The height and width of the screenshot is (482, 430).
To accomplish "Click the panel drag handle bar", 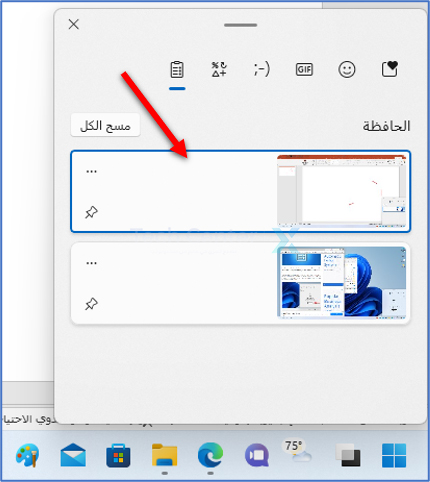I will pos(241,25).
